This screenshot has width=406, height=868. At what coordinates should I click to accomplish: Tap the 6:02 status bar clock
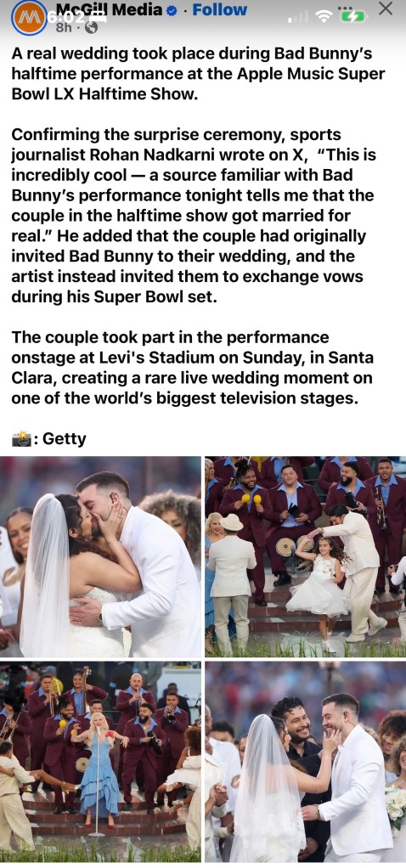pyautogui.click(x=66, y=17)
